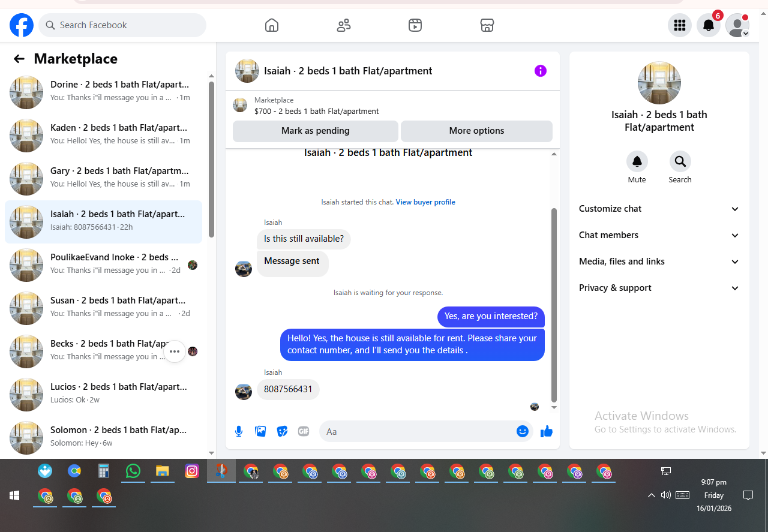Open the Facebook menu grid icon

(x=680, y=25)
